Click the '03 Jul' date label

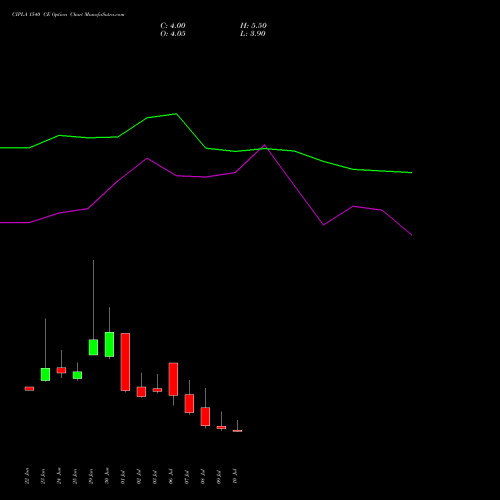point(155,477)
